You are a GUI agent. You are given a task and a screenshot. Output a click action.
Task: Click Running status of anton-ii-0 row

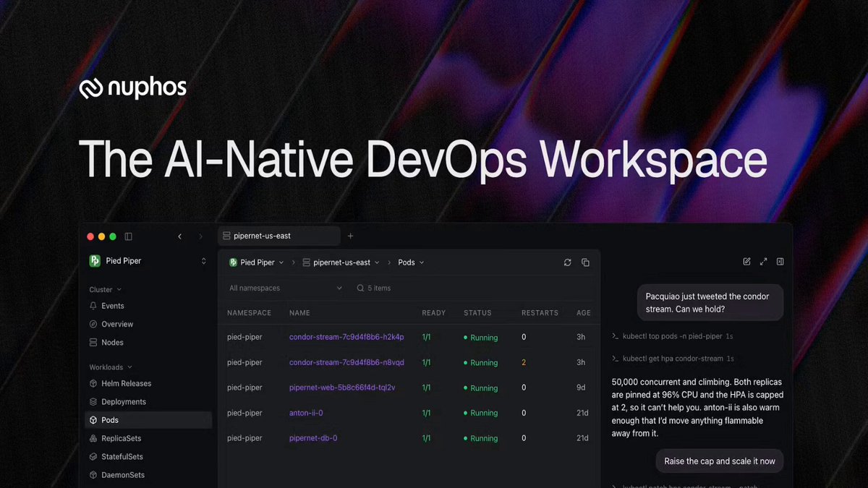(x=480, y=413)
